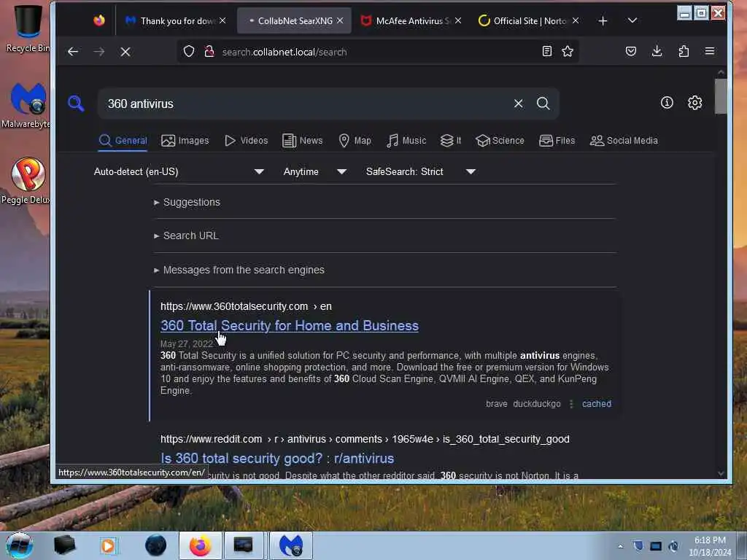Open the Auto-detect language dropdown
This screenshot has width=747, height=560.
click(x=179, y=171)
